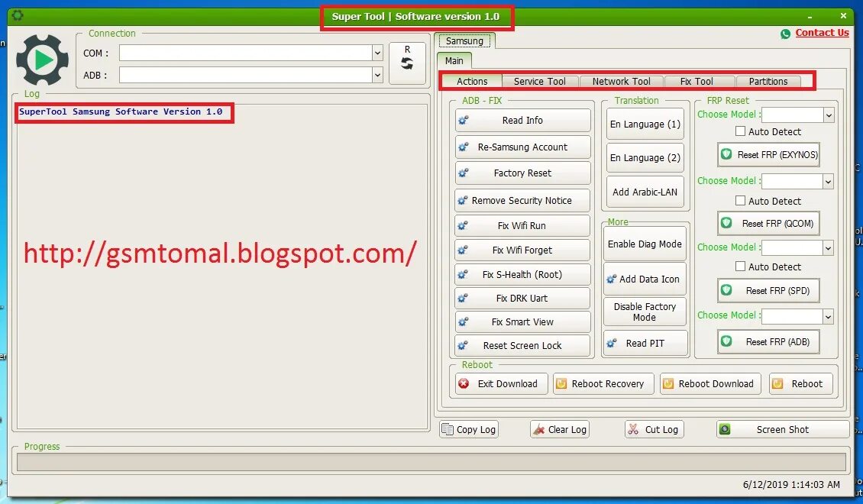Open Choose Model dropdown for EXYNOS

829,115
